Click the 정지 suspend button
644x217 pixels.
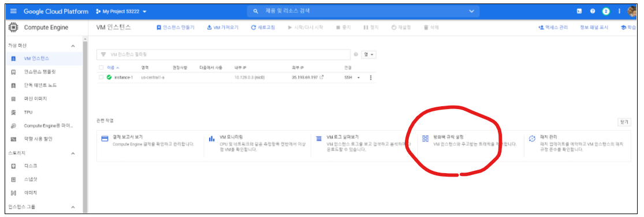(x=371, y=28)
